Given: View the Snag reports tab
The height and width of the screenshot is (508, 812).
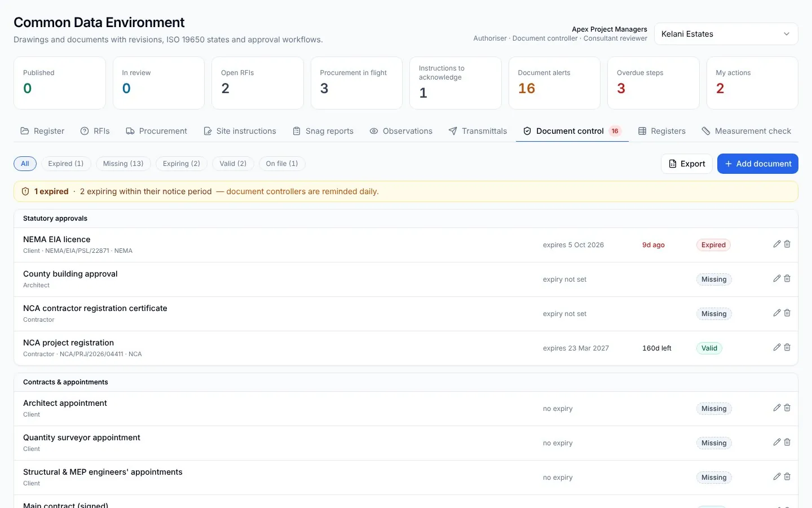Looking at the screenshot, I should (x=323, y=131).
